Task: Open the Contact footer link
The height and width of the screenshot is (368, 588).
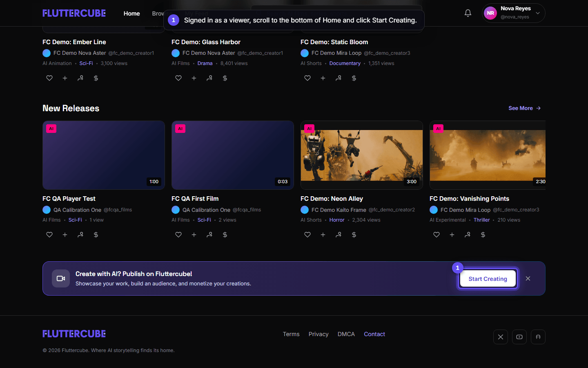Action: 374,334
